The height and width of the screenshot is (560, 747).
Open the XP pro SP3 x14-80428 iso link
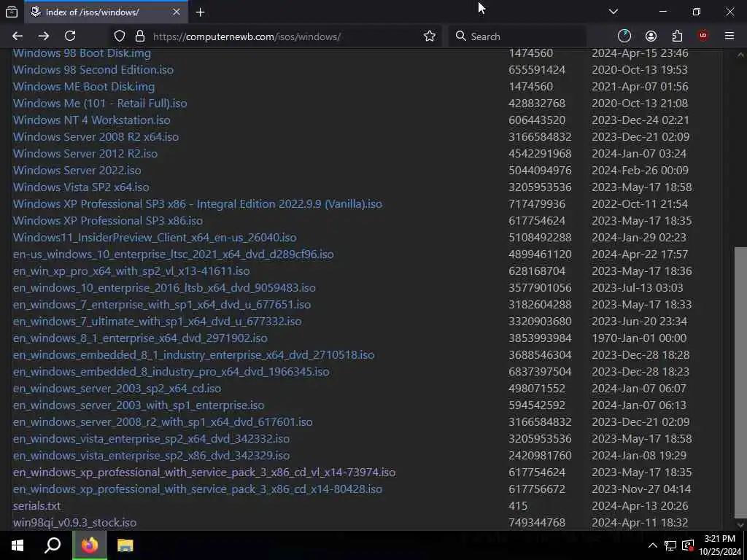point(197,489)
